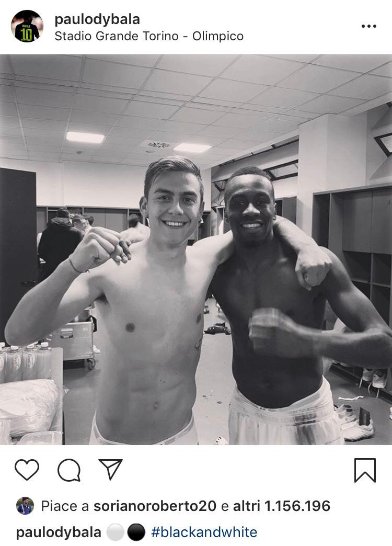Click the 1.156.196 like count

tap(297, 506)
